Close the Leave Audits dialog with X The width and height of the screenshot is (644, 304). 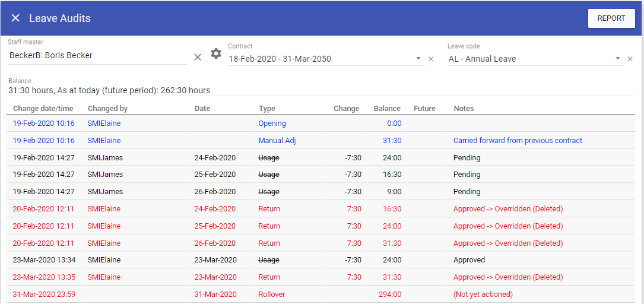tap(15, 18)
